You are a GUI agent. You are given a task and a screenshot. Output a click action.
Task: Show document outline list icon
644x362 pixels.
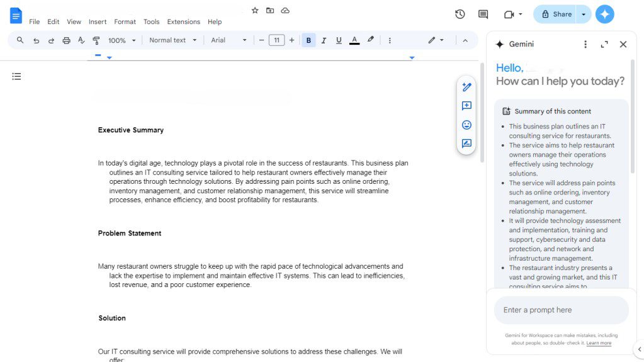16,76
